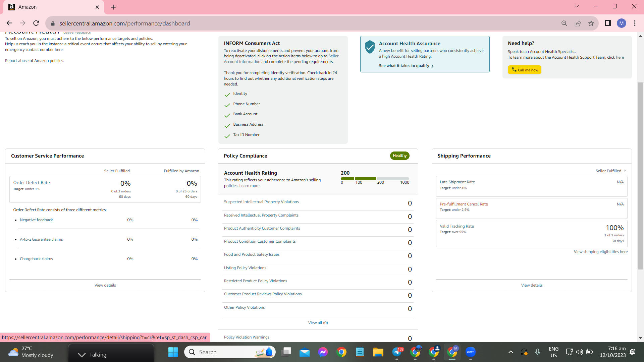The height and width of the screenshot is (362, 644).
Task: Click the browser back arrow
Action: (9, 23)
